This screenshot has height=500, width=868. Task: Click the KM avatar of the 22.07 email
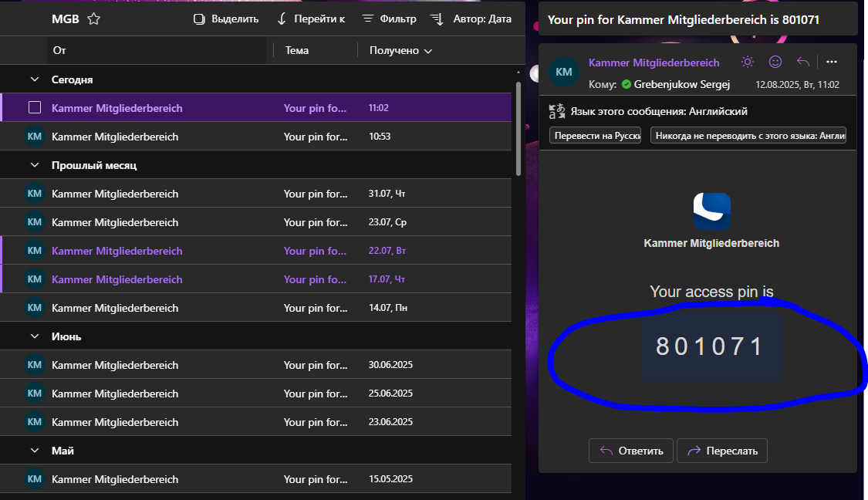point(34,250)
